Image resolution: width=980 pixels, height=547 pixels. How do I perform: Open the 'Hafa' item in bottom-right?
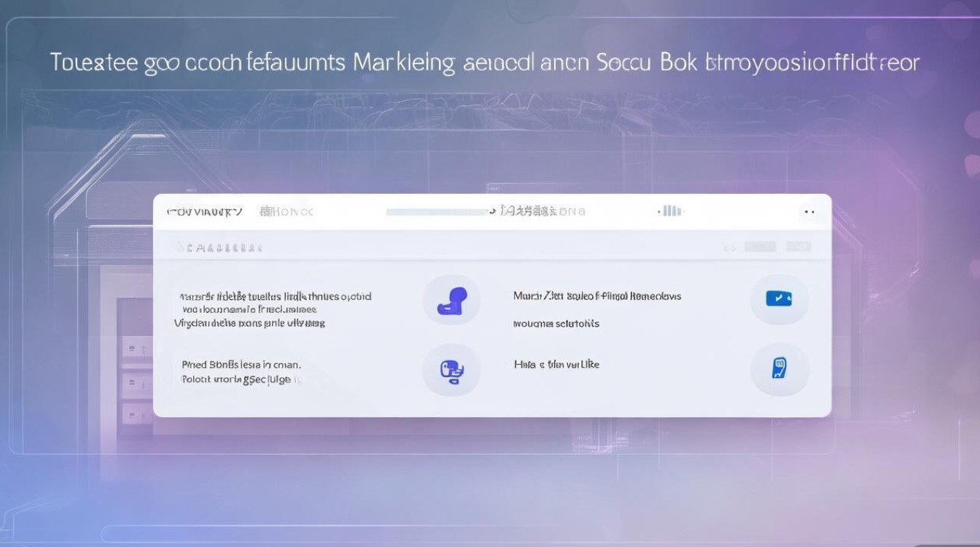tap(556, 364)
